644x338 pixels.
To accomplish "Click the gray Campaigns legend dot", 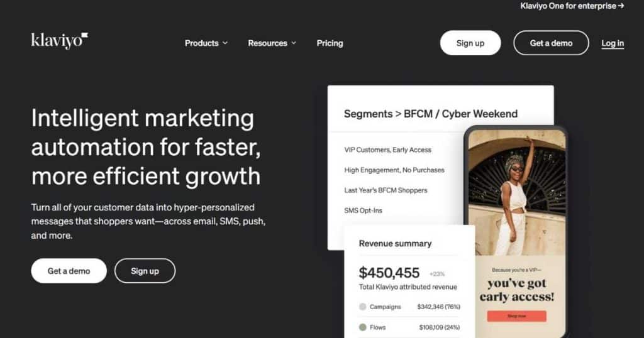I will coord(362,307).
